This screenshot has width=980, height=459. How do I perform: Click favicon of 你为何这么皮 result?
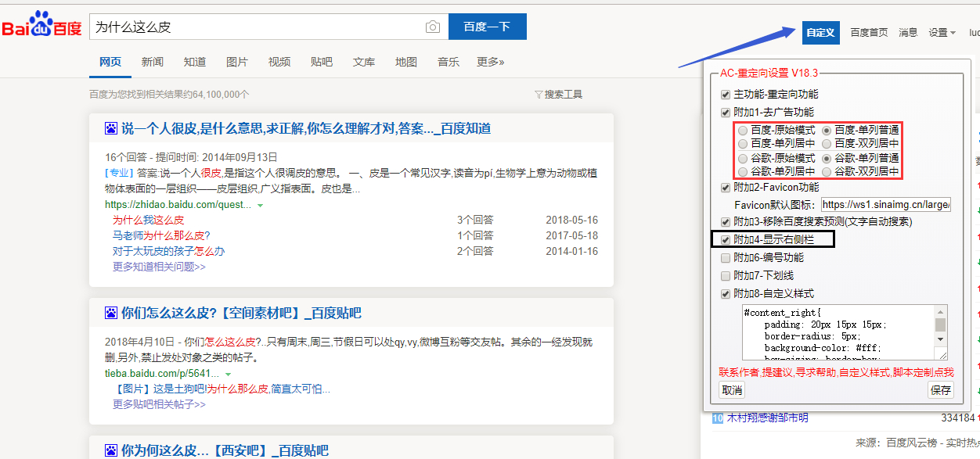click(111, 450)
